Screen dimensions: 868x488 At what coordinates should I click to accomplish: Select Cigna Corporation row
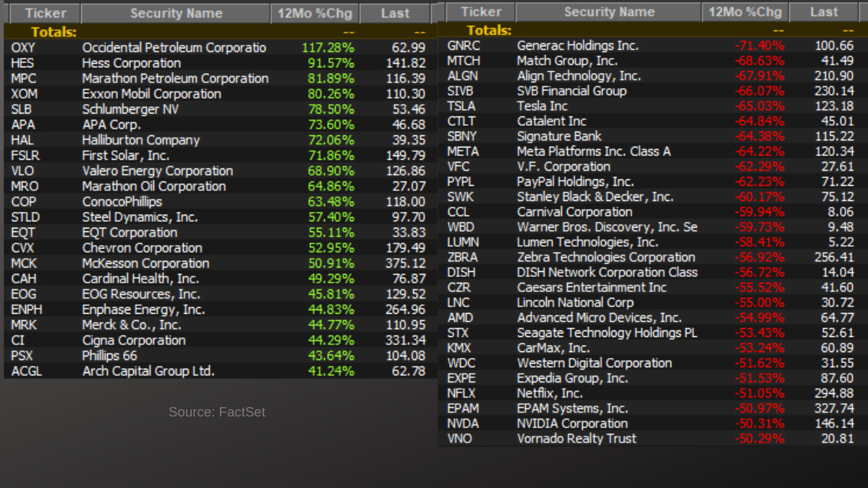pos(221,341)
